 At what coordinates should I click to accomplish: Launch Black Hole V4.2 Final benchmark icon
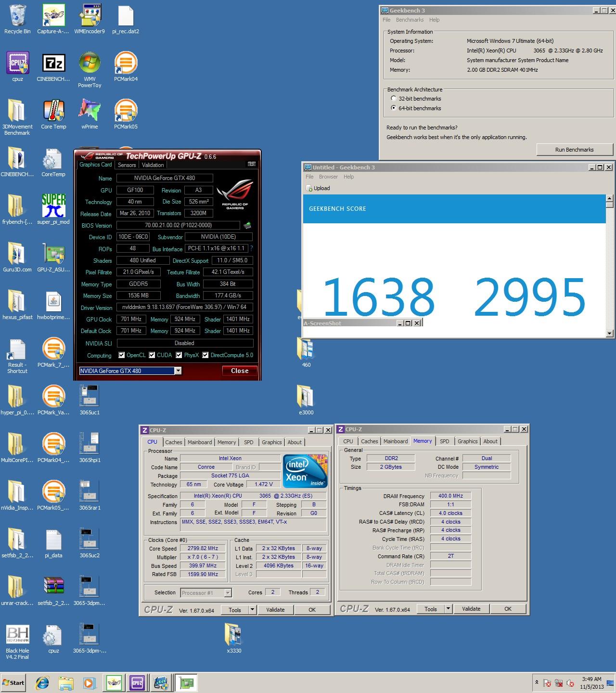point(17,642)
